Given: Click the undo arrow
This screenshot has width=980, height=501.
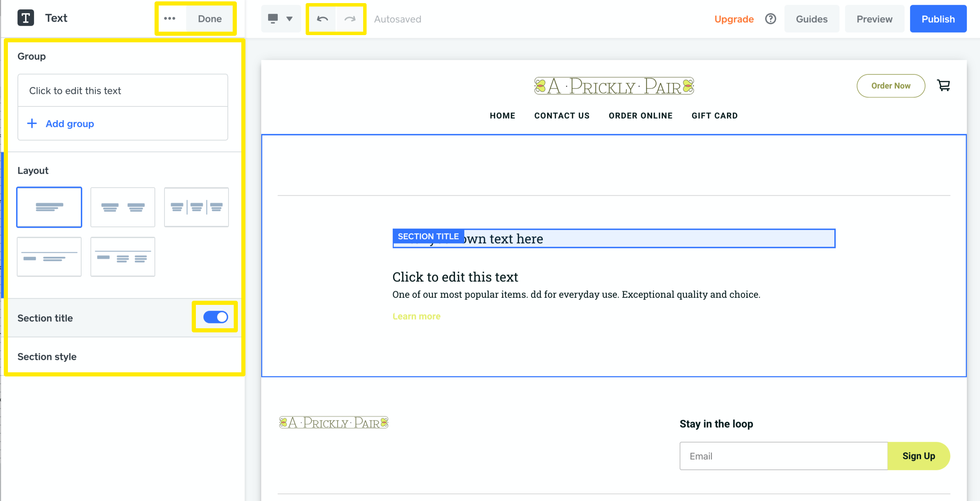Looking at the screenshot, I should tap(322, 19).
